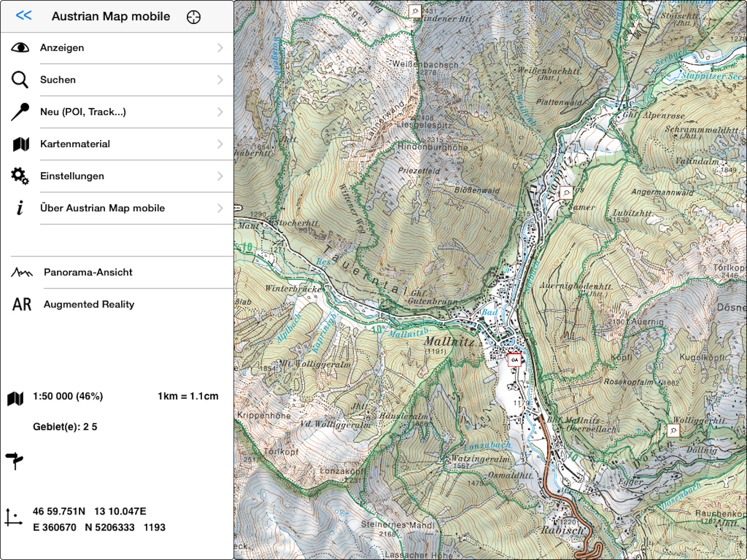Click the magnifying glass Suchen icon
This screenshot has height=560, width=747.
pyautogui.click(x=20, y=80)
